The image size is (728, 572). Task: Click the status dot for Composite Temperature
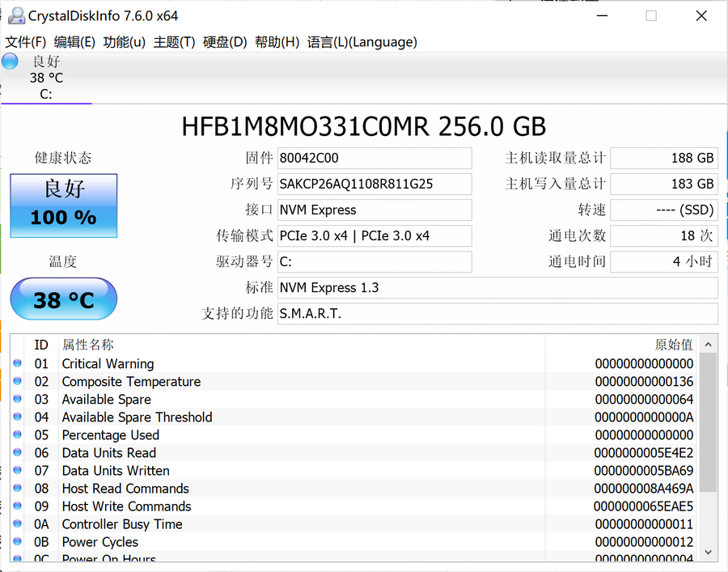pos(18,381)
